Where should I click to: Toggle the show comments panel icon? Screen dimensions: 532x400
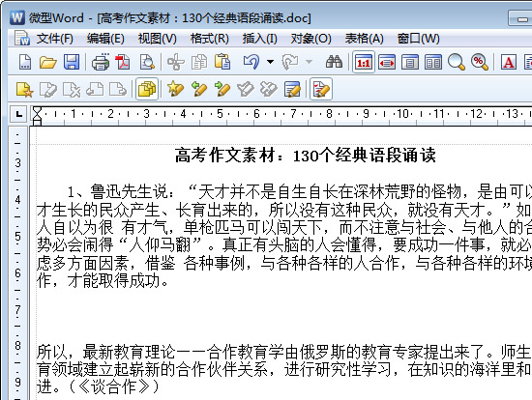[x=147, y=90]
